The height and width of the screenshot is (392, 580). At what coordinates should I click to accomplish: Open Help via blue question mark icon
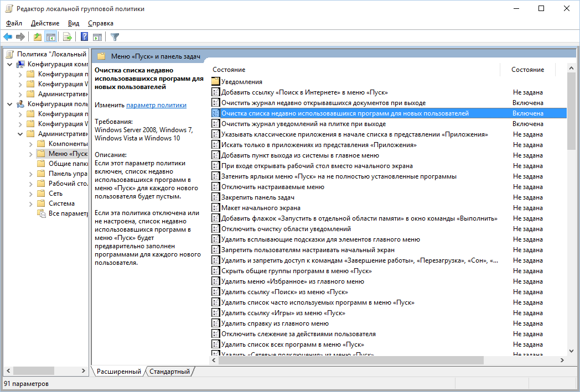[85, 37]
